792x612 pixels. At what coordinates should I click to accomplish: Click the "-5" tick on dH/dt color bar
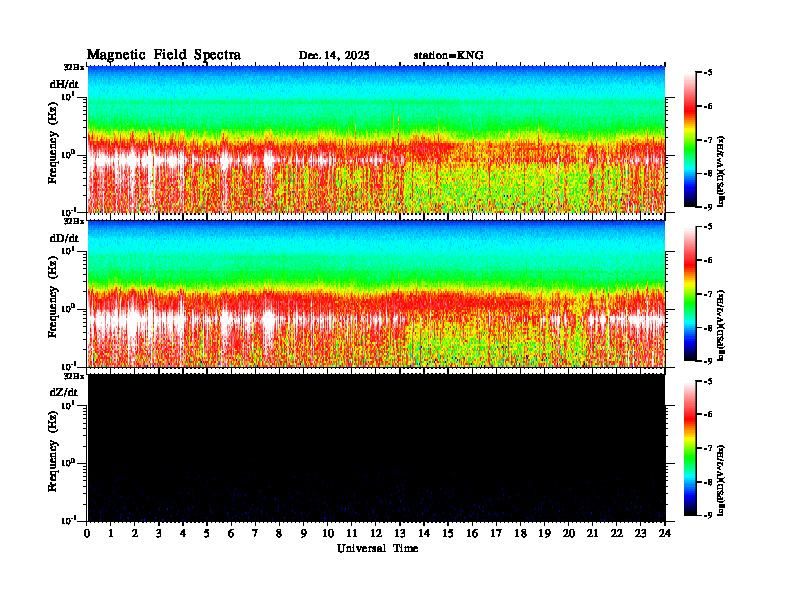[x=708, y=73]
